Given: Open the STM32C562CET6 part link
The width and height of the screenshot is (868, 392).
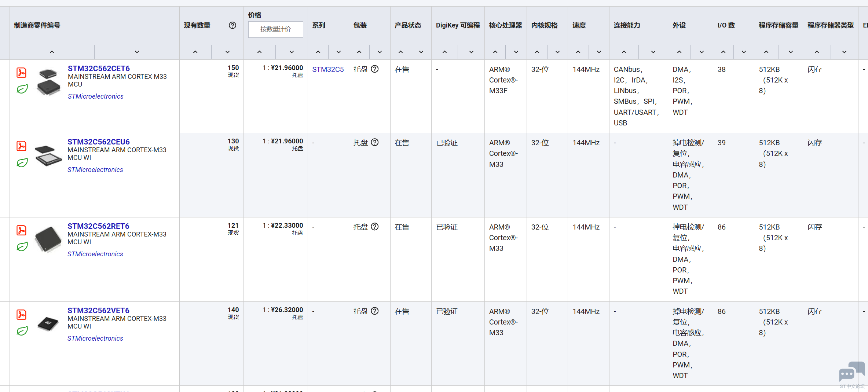Looking at the screenshot, I should 99,69.
